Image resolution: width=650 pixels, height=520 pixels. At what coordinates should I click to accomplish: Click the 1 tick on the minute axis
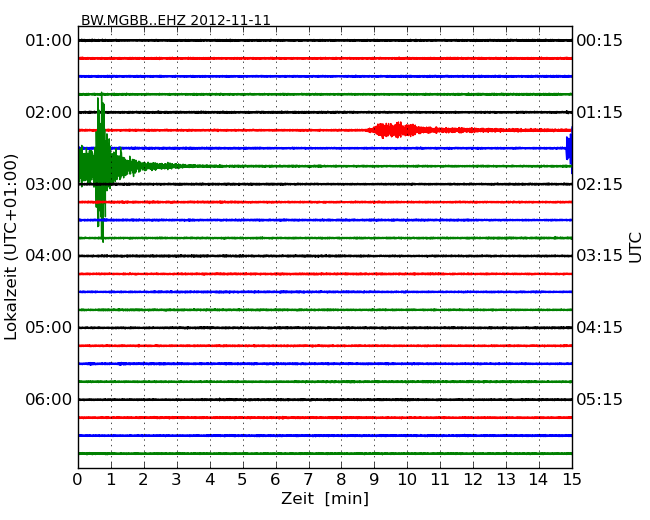(111, 479)
